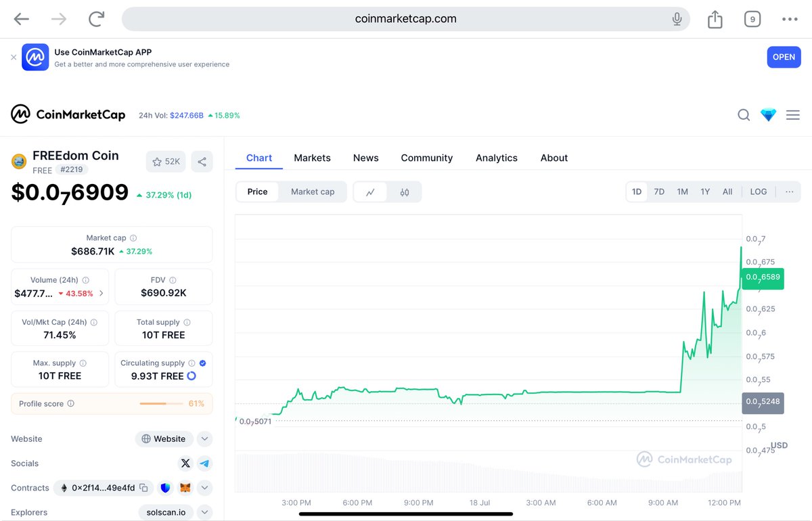Open the browser three-dot menu

[x=790, y=19]
